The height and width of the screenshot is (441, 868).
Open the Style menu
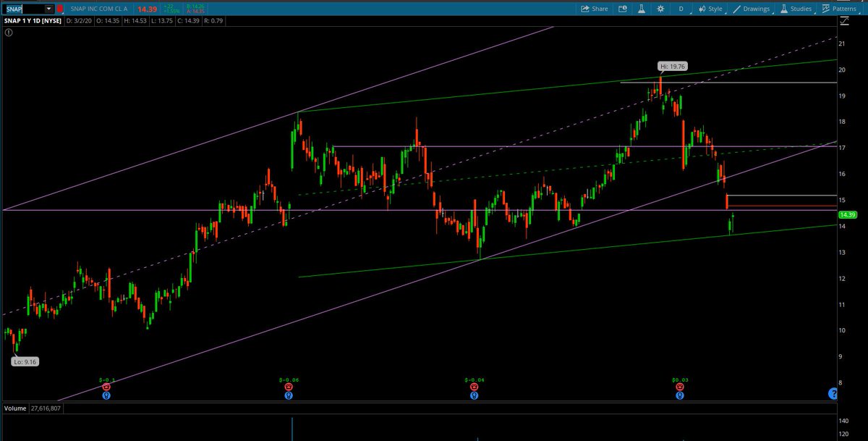pyautogui.click(x=710, y=9)
